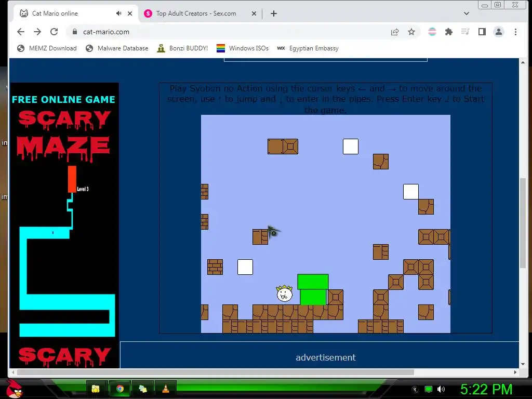Open the Bonzi BUDDY! bookmark
Screen dimensions: 532x399
[182, 48]
